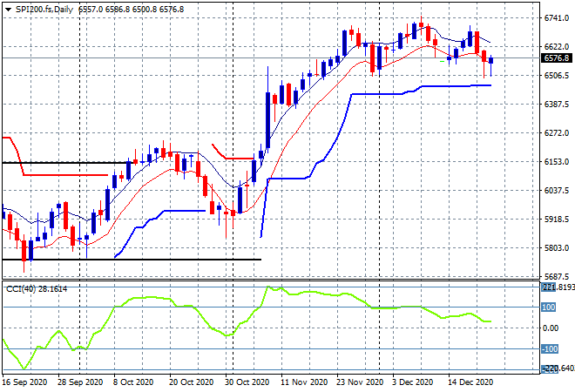Click the 11 Nov 2020 date label
575x392 pixels.
pos(304,382)
